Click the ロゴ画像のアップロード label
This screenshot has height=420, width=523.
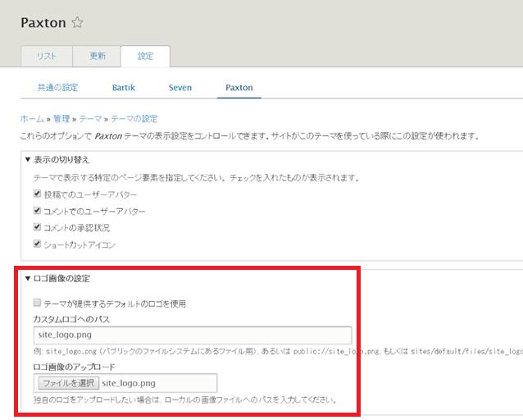[74, 367]
